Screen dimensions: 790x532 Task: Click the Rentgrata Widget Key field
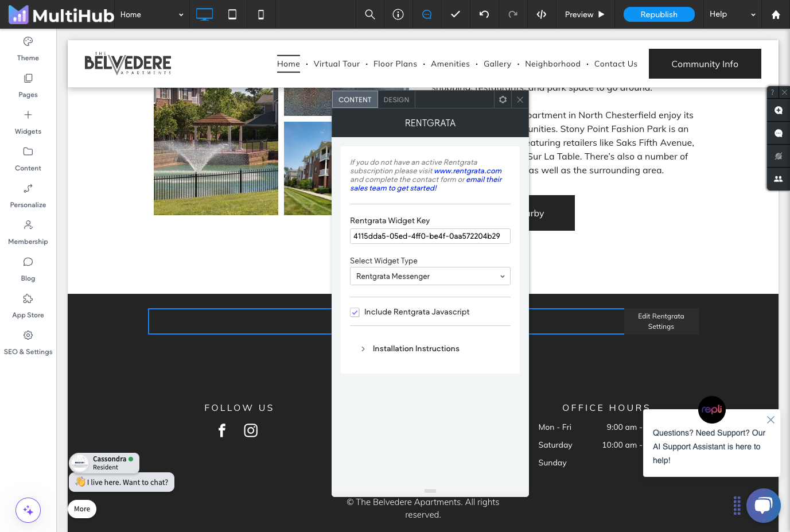pos(430,236)
